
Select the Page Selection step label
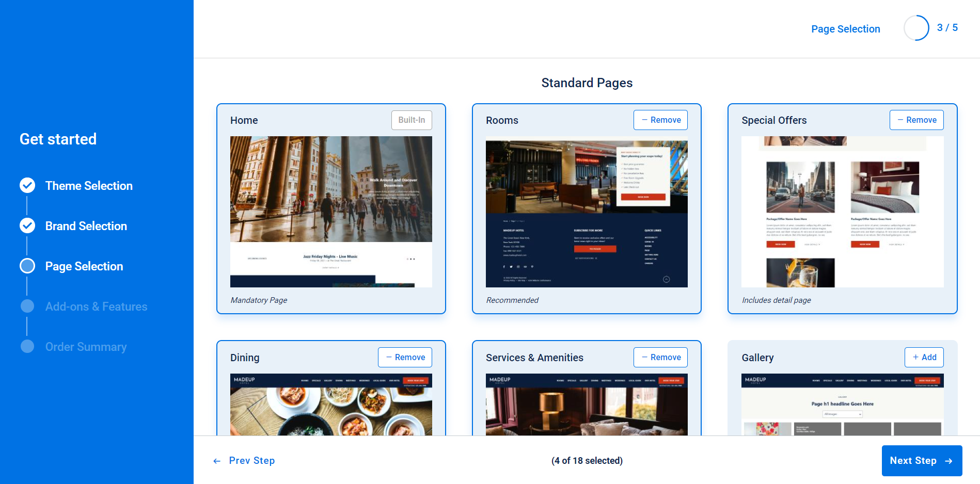click(84, 266)
